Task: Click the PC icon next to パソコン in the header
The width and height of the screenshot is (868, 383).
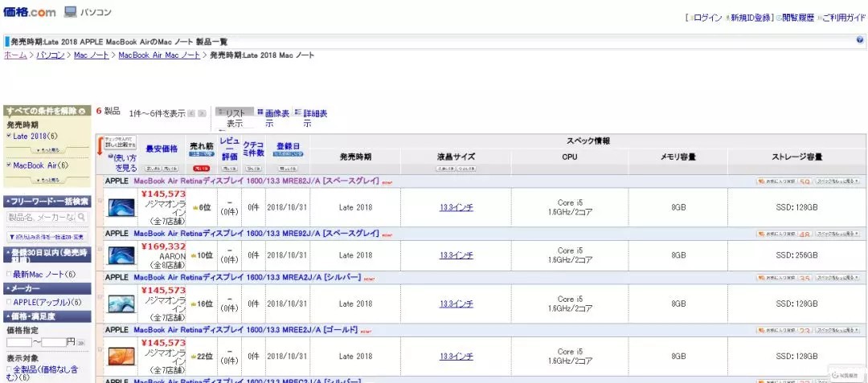Action: tap(71, 12)
